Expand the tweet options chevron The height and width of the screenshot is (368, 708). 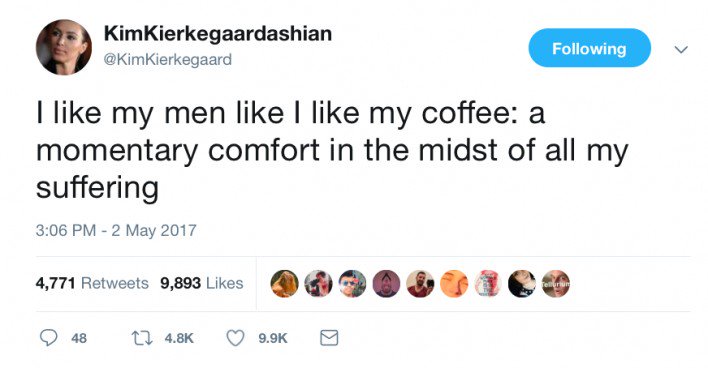tap(681, 49)
